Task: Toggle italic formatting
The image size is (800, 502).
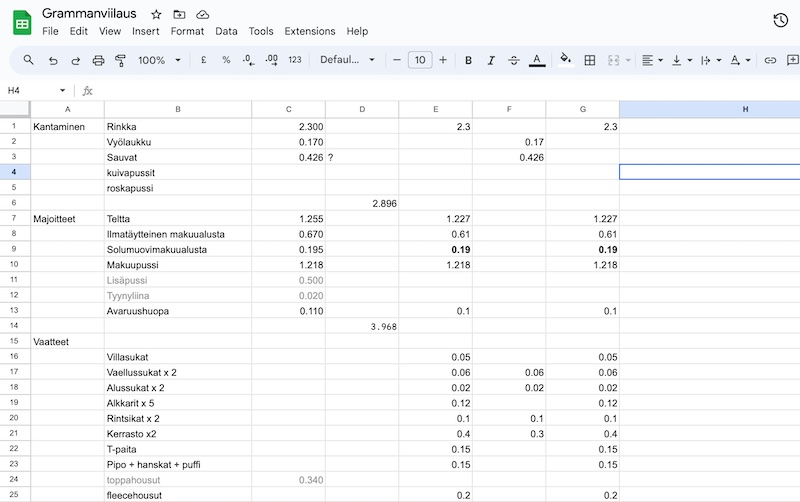Action: (x=491, y=60)
